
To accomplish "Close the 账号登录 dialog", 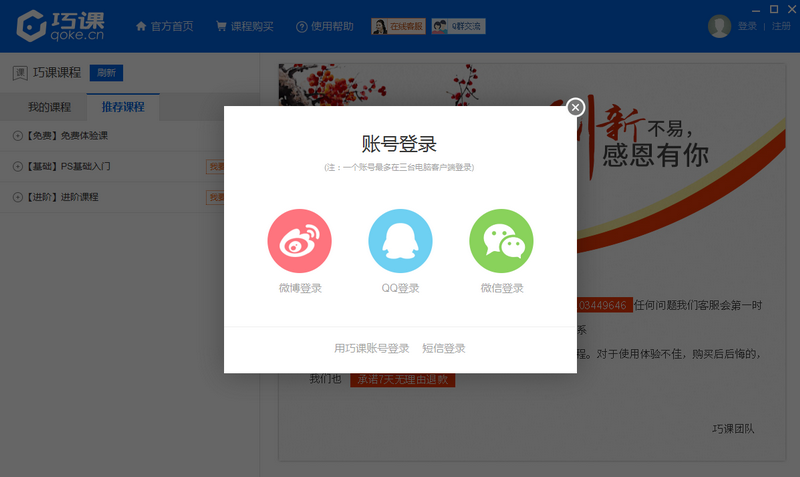I will [x=576, y=107].
